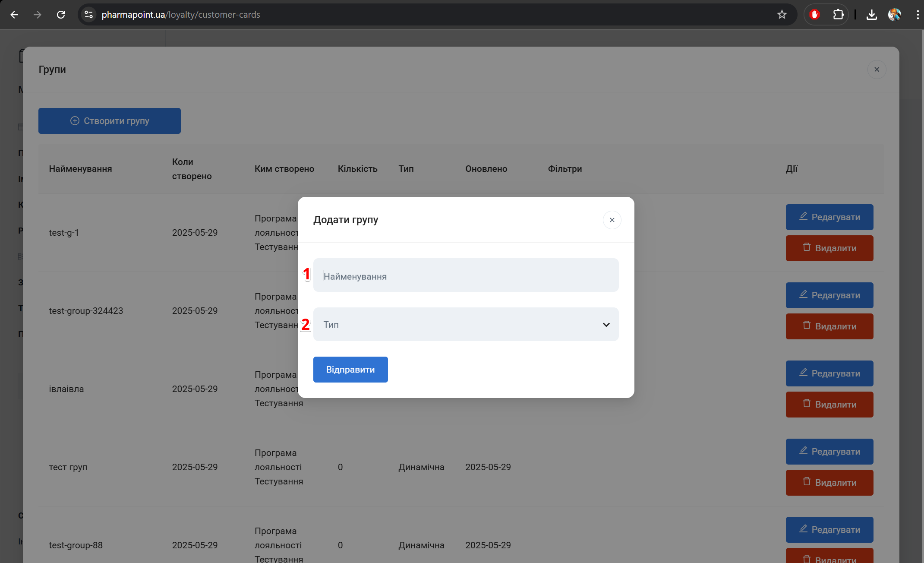Close the Додати групу dialog

point(612,220)
